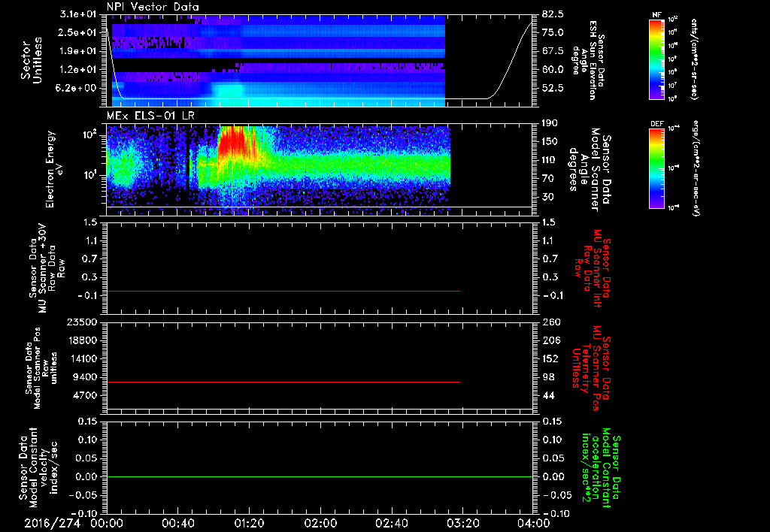770x532 pixels.
Task: Click the red line in MU Scanner +30V panel
Action: pyautogui.click(x=283, y=291)
